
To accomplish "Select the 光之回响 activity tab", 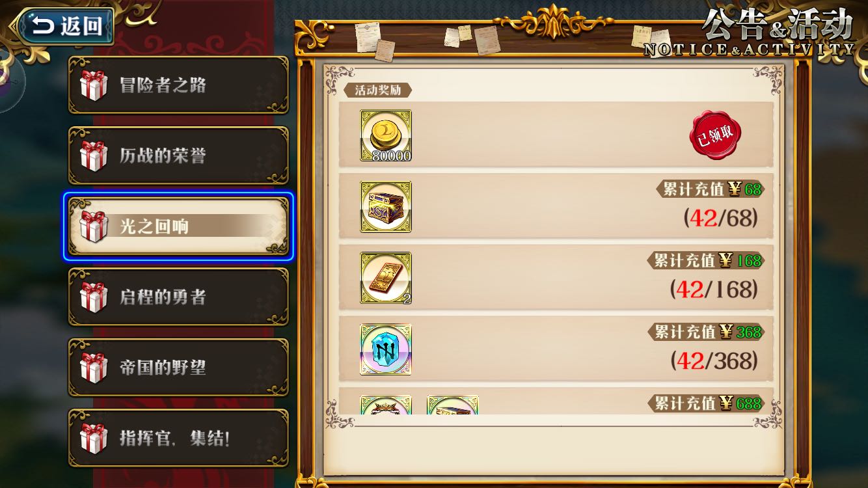I will (x=178, y=226).
